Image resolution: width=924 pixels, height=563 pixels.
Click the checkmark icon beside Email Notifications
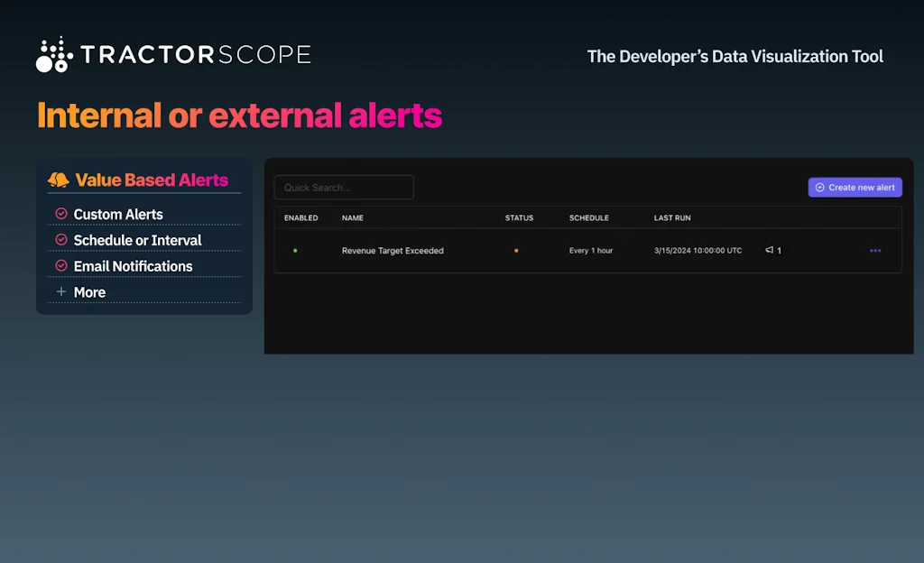(x=61, y=266)
